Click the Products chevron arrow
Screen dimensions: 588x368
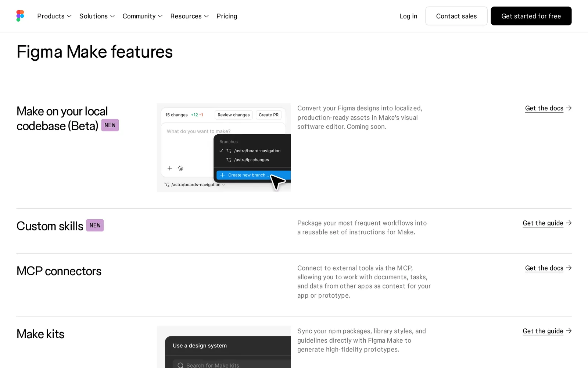(69, 16)
